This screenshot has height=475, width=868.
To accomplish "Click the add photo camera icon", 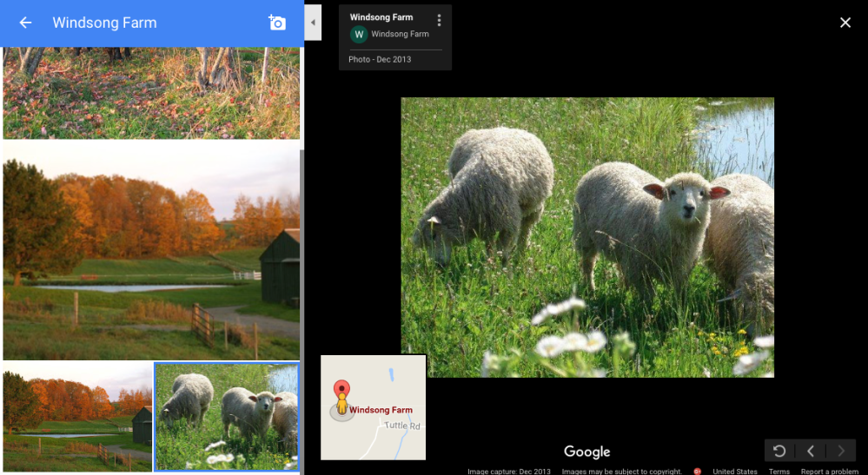I will tap(277, 23).
